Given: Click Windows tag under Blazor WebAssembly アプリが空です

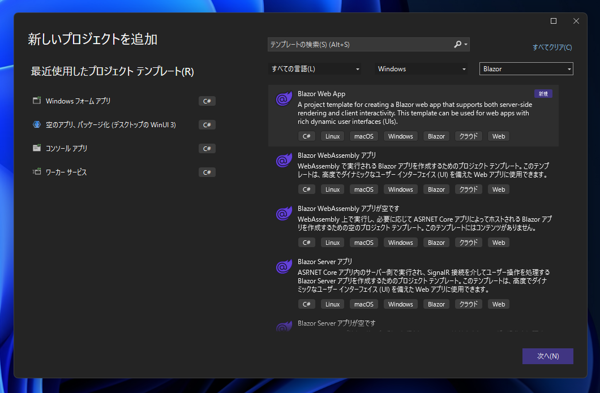Looking at the screenshot, I should 400,243.
